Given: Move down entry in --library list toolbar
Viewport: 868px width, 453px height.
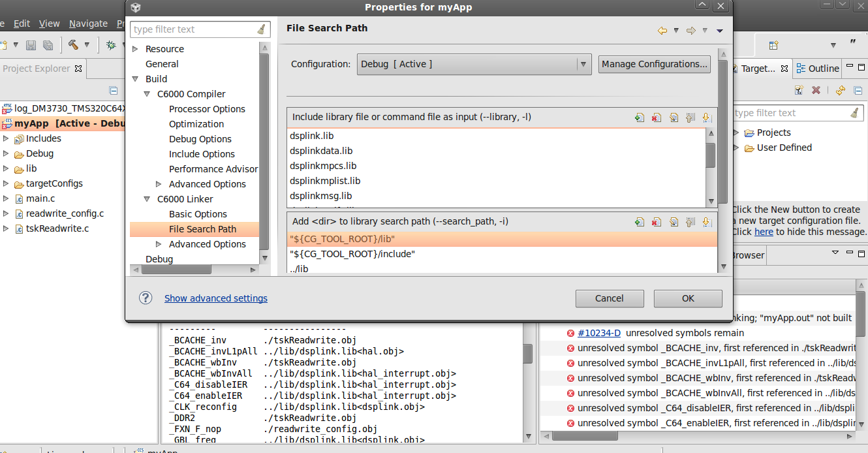Looking at the screenshot, I should pyautogui.click(x=707, y=117).
